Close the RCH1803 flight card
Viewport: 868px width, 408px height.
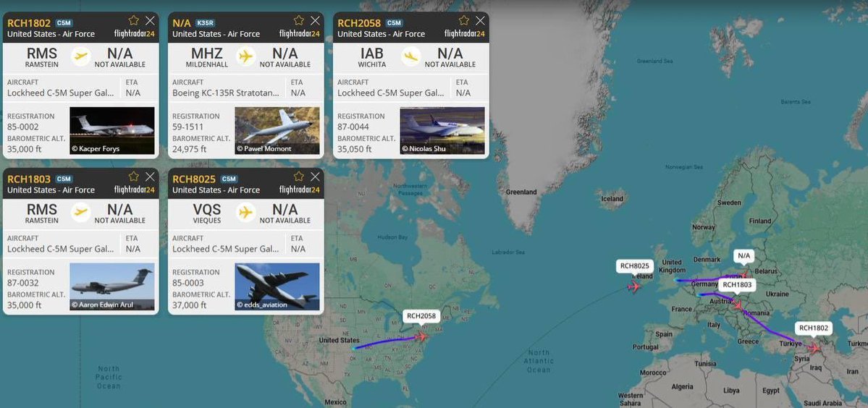coord(150,177)
